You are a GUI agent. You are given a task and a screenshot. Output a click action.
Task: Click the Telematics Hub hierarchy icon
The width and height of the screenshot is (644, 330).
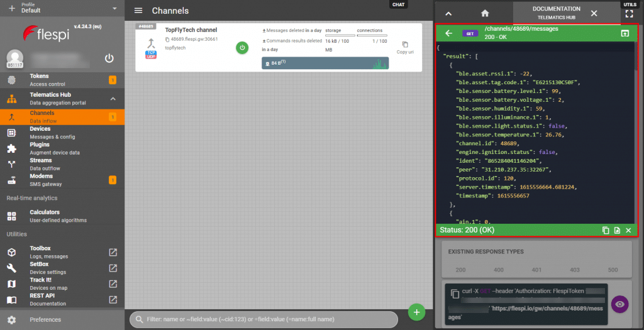11,99
